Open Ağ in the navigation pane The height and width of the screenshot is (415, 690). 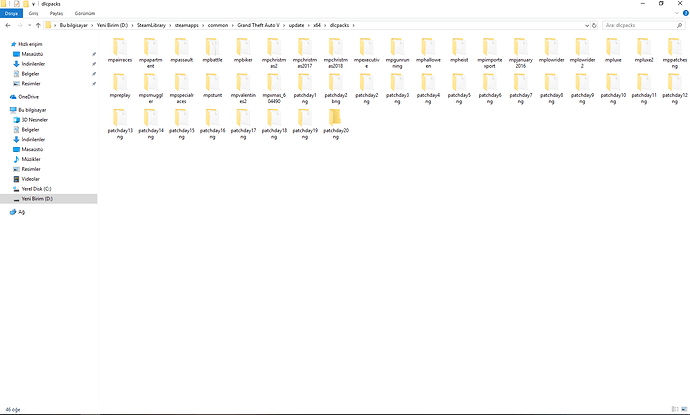(x=21, y=212)
